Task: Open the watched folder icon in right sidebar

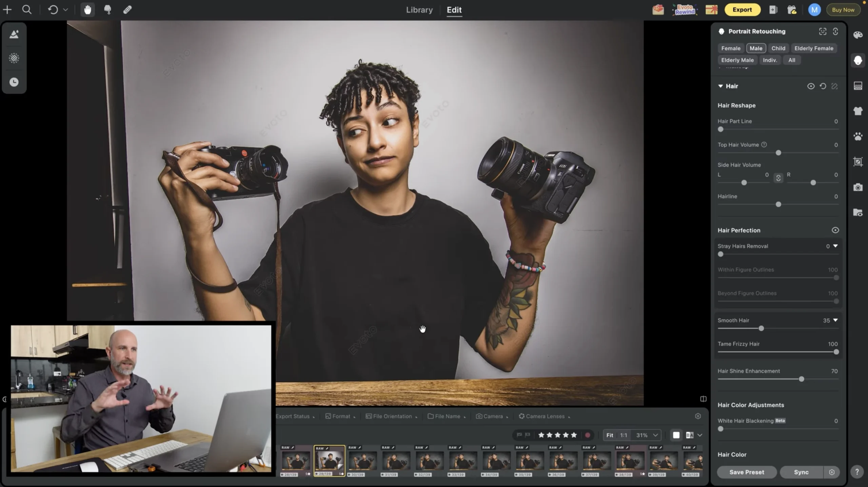Action: pyautogui.click(x=858, y=212)
